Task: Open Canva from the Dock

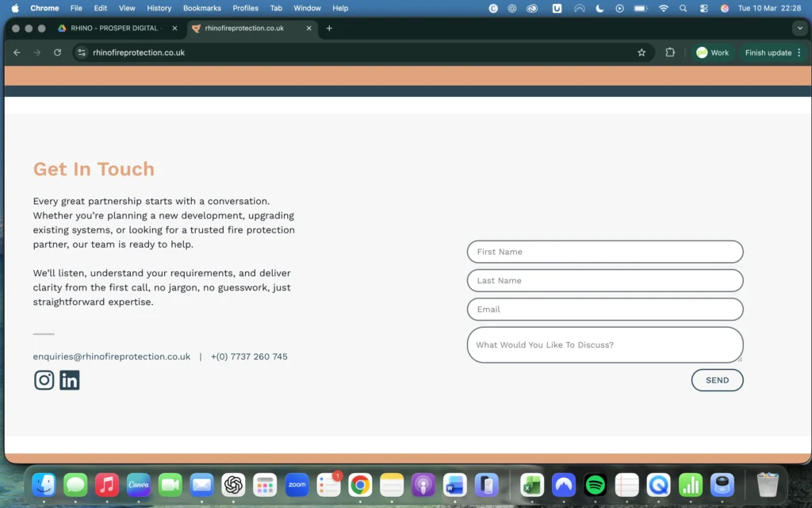Action: point(139,484)
